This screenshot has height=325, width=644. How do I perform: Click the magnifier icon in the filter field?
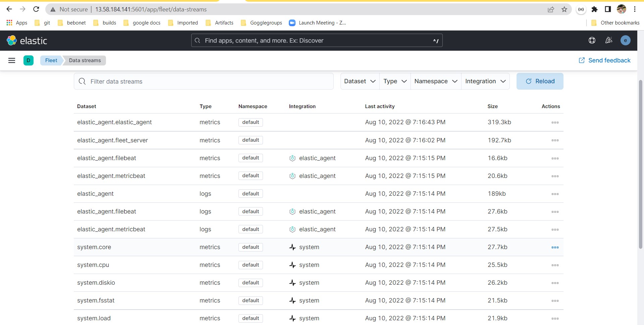pos(82,81)
